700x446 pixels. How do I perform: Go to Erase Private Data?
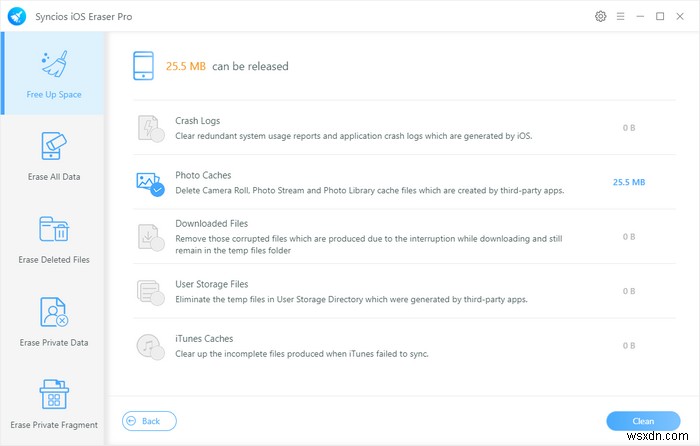tap(54, 322)
